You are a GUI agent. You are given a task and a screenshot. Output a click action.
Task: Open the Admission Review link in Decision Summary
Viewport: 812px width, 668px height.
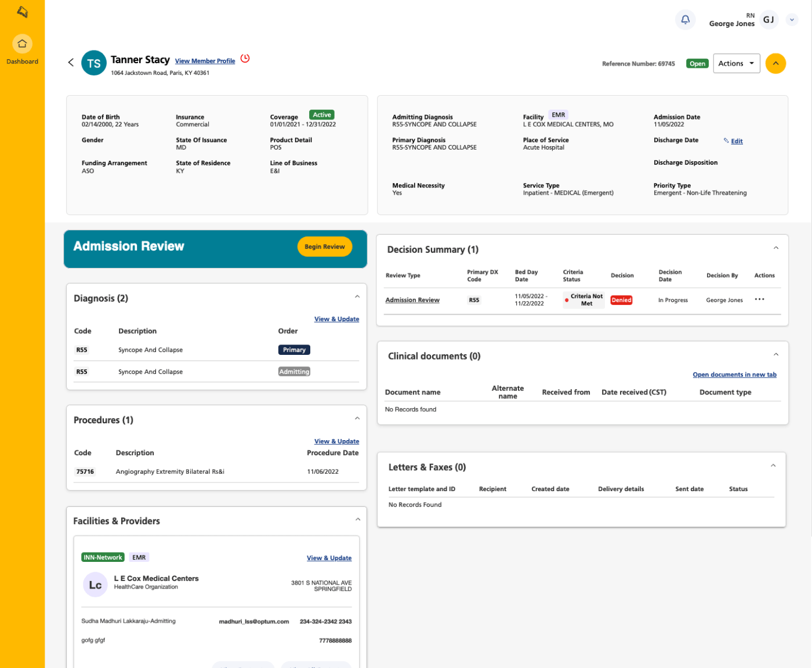click(x=412, y=300)
